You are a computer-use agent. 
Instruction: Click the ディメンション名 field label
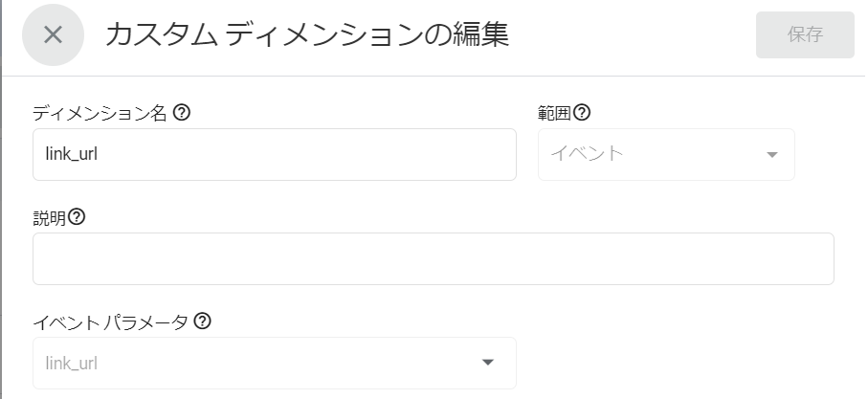coord(100,113)
